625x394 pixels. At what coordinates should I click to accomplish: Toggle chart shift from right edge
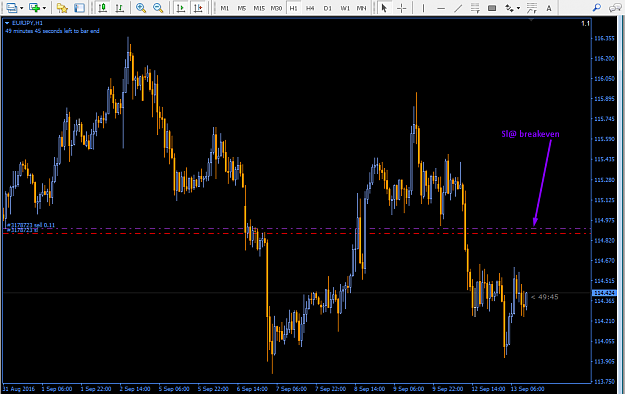click(x=198, y=8)
